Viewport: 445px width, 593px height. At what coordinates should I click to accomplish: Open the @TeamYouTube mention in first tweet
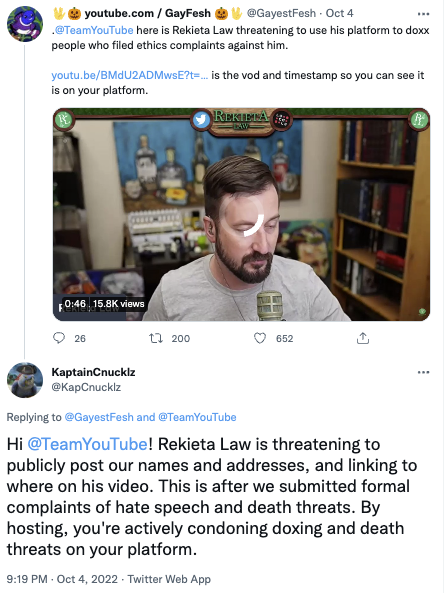coord(94,30)
